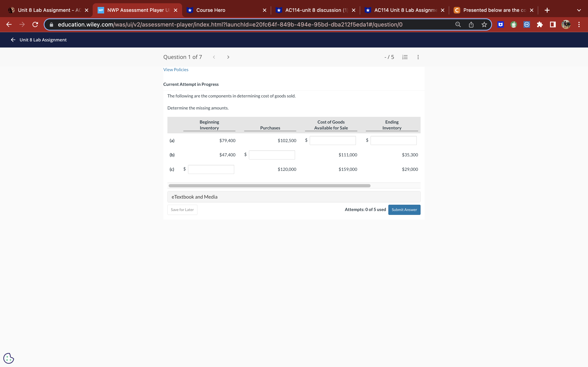
Task: Click the Purchases input field for row (b)
Action: [x=272, y=155]
